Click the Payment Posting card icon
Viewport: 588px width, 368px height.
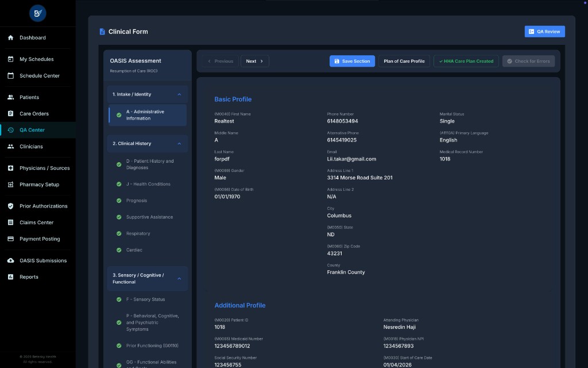click(10, 239)
